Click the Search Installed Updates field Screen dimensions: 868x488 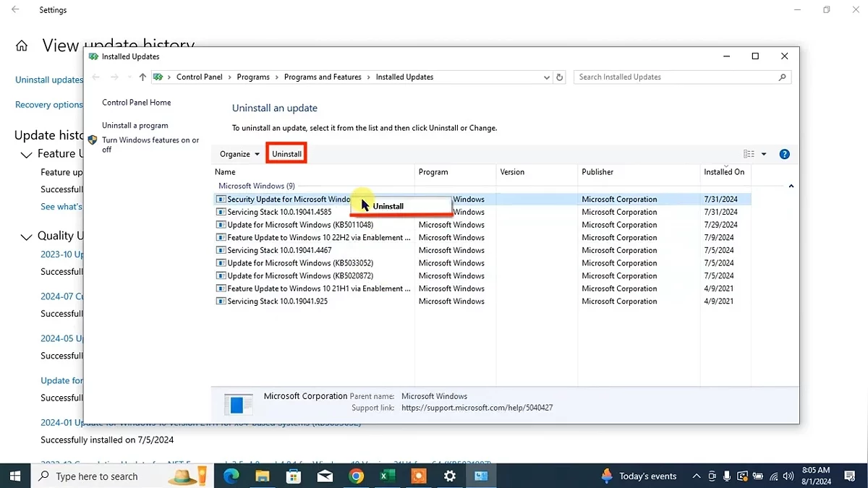676,77
